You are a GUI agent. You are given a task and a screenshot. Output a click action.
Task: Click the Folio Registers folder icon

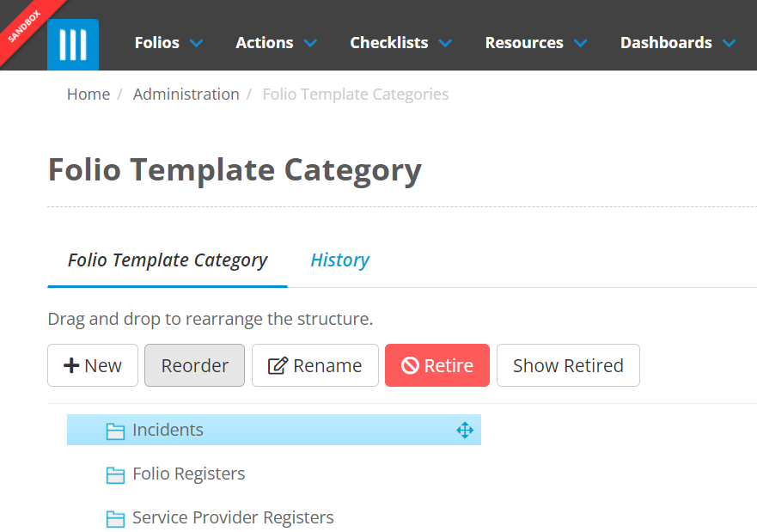coord(115,474)
